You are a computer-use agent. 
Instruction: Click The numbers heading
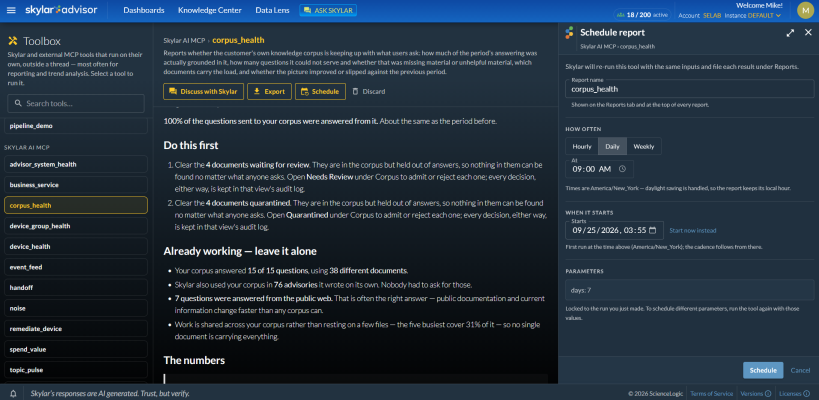[194, 360]
